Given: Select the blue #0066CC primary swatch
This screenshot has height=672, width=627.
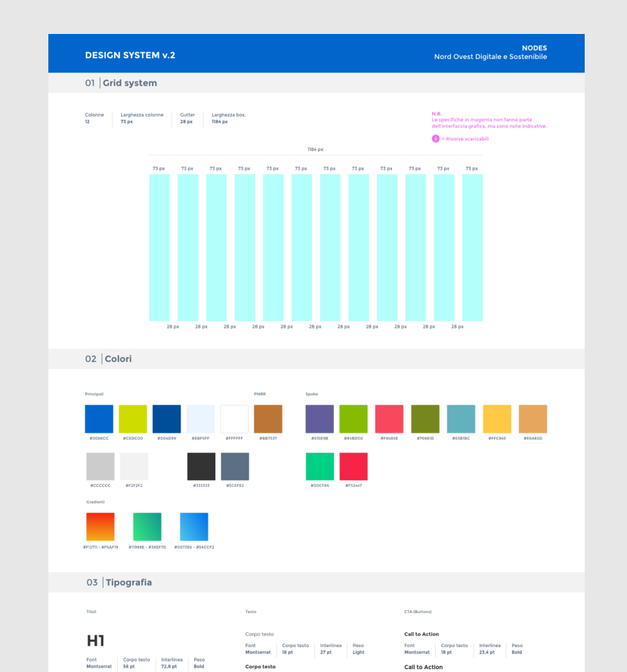Looking at the screenshot, I should pyautogui.click(x=99, y=419).
